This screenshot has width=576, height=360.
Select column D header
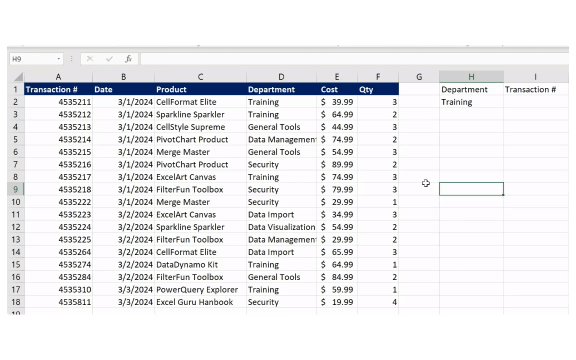[281, 77]
